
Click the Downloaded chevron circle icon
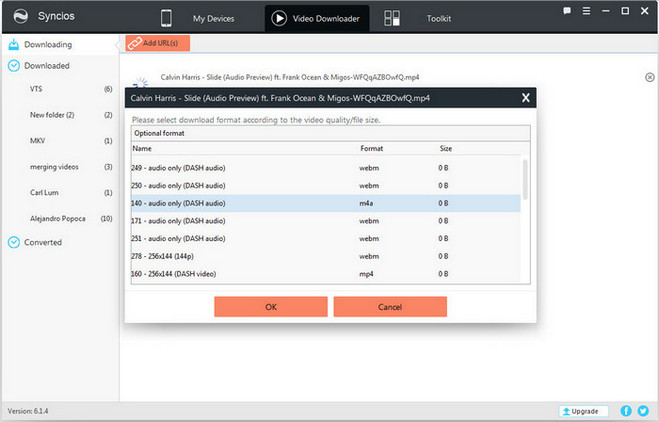coord(14,66)
